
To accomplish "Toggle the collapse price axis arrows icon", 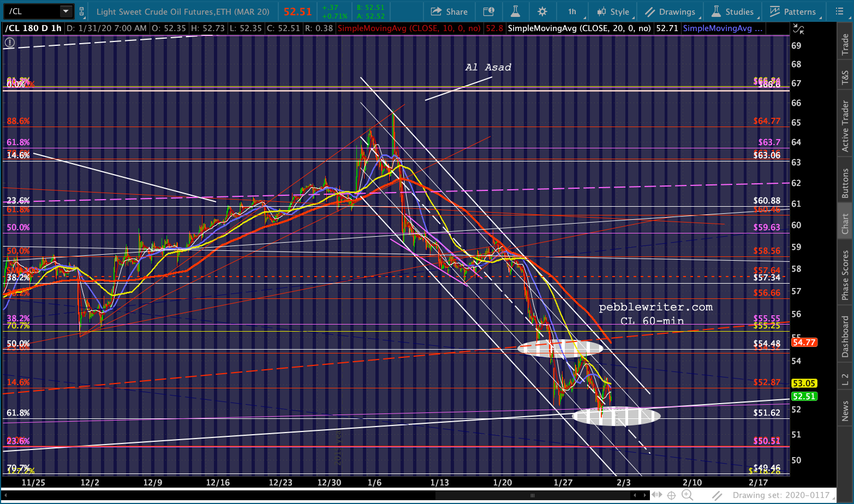I will pos(798,29).
